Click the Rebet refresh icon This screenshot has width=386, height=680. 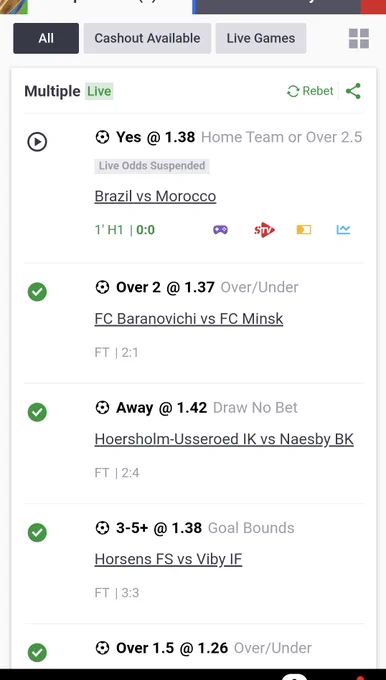(x=293, y=91)
